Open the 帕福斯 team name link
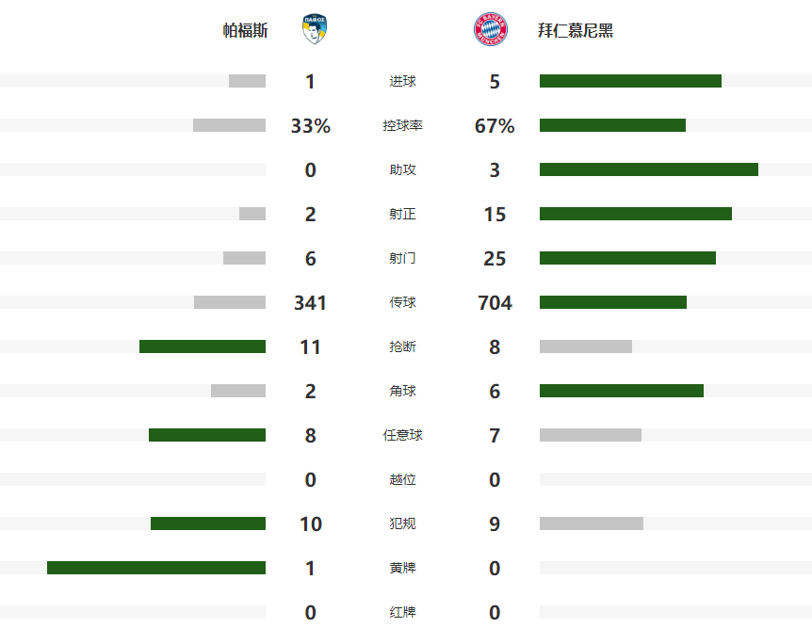 tap(245, 31)
